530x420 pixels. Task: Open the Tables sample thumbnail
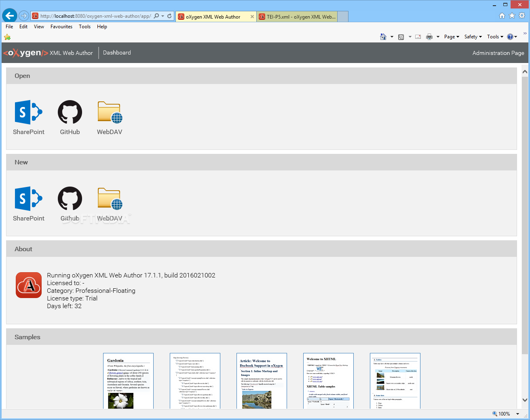point(395,381)
